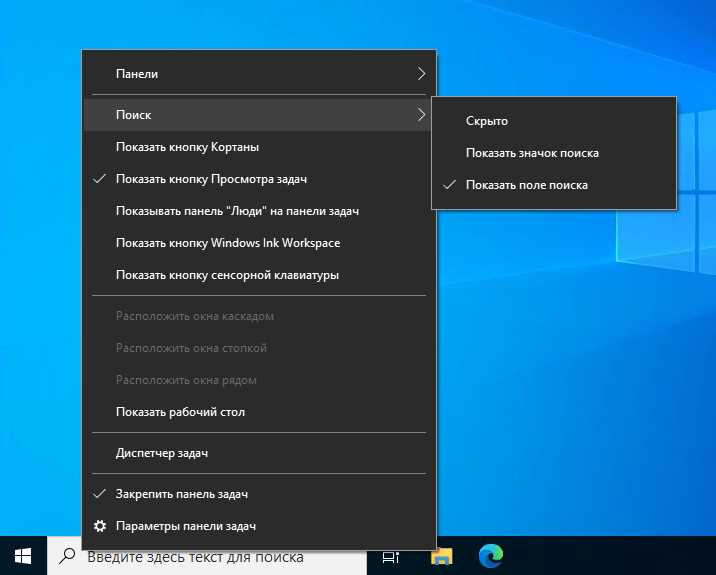The width and height of the screenshot is (716, 575).
Task: Click the taskbar search text field
Action: (x=207, y=557)
